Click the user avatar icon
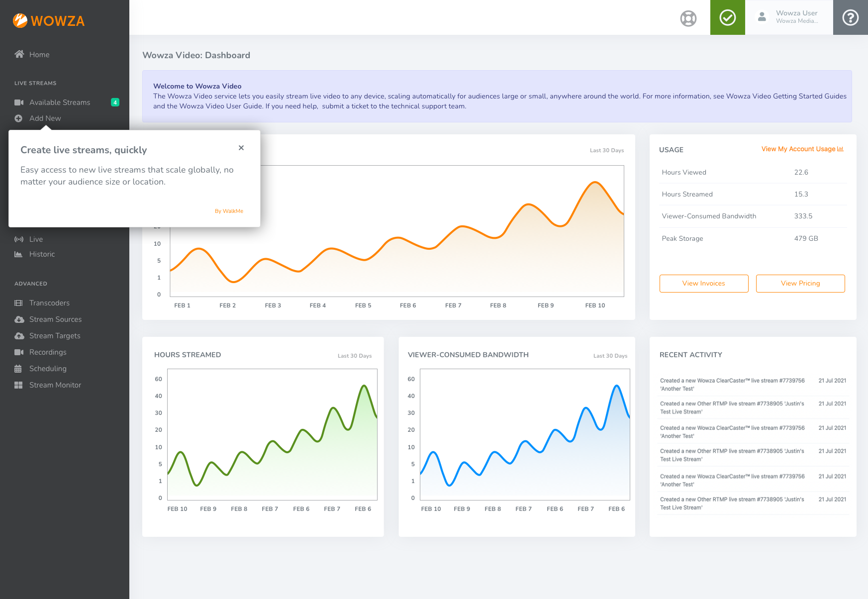868x599 pixels. pyautogui.click(x=762, y=17)
